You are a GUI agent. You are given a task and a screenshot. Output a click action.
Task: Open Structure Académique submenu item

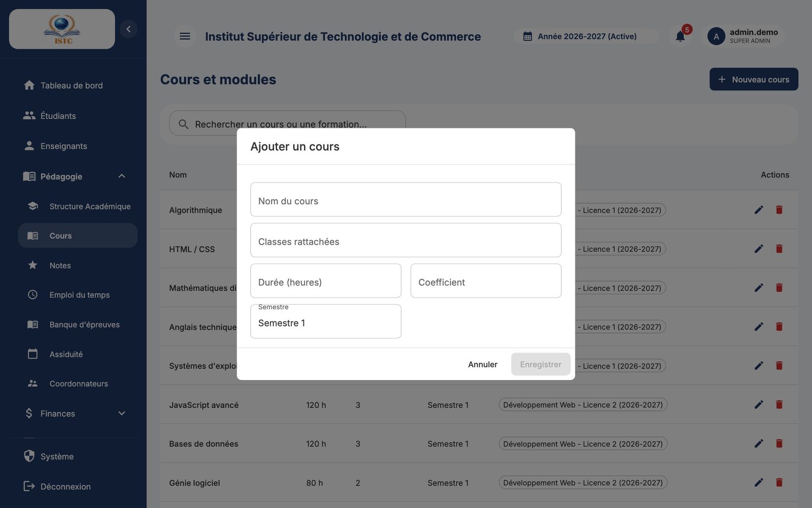coord(78,206)
